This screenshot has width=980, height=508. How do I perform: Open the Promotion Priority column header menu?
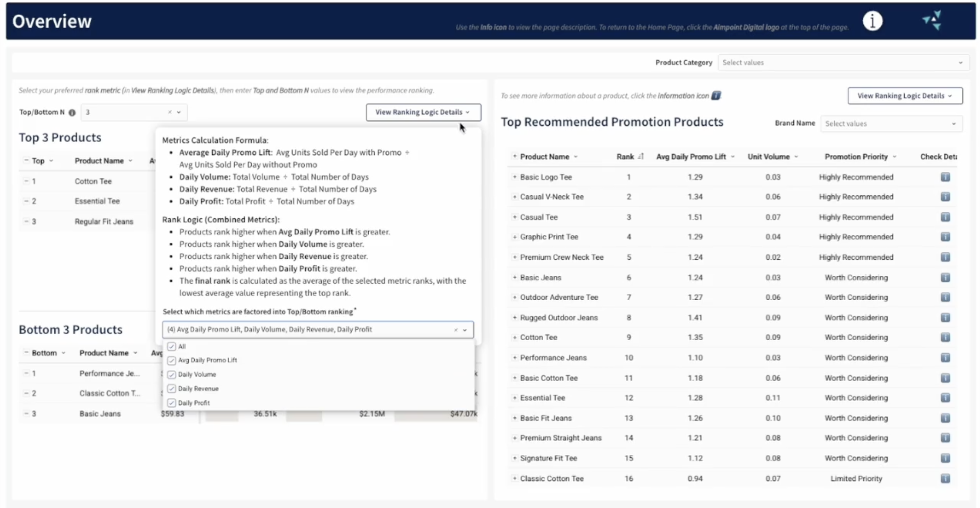click(x=895, y=156)
